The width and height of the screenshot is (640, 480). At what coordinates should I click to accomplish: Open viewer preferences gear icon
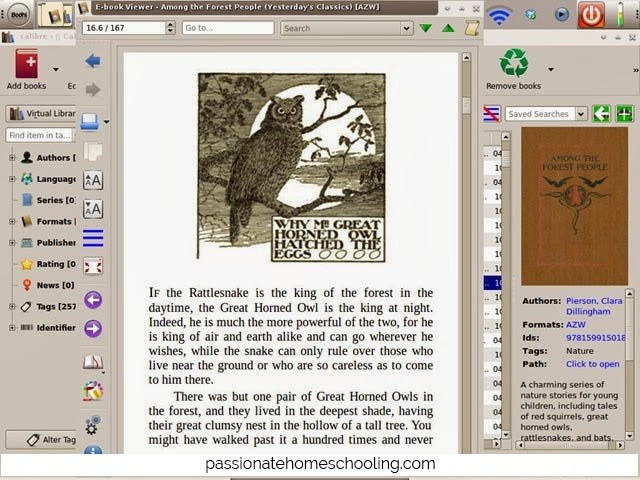tap(92, 425)
